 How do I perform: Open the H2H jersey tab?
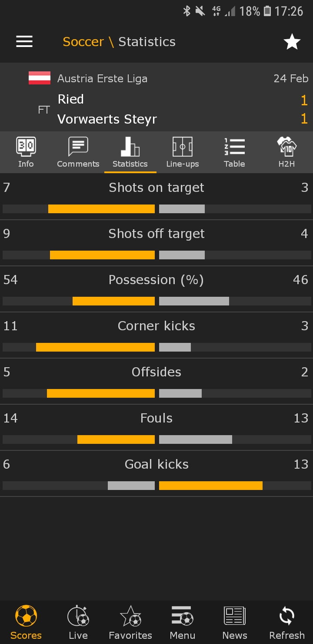[286, 152]
